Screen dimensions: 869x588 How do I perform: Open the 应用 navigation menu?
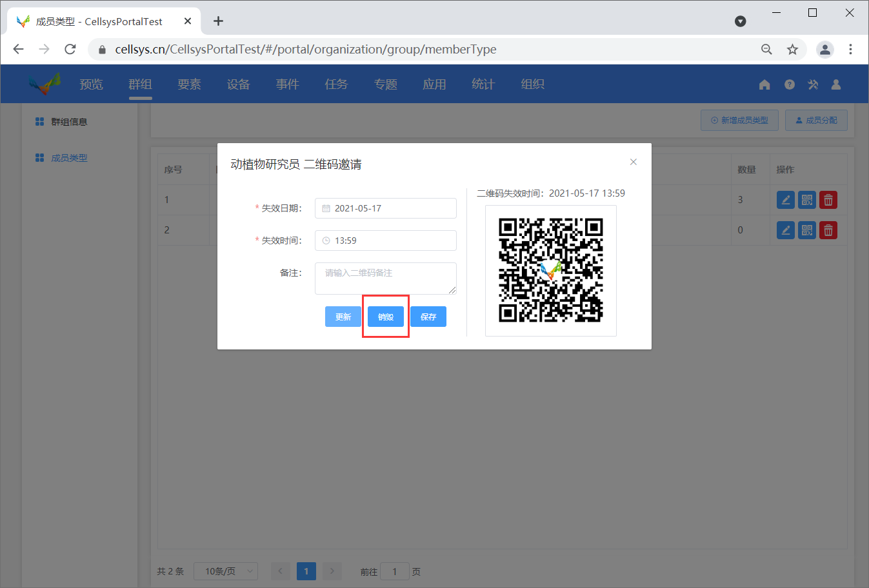click(x=434, y=84)
